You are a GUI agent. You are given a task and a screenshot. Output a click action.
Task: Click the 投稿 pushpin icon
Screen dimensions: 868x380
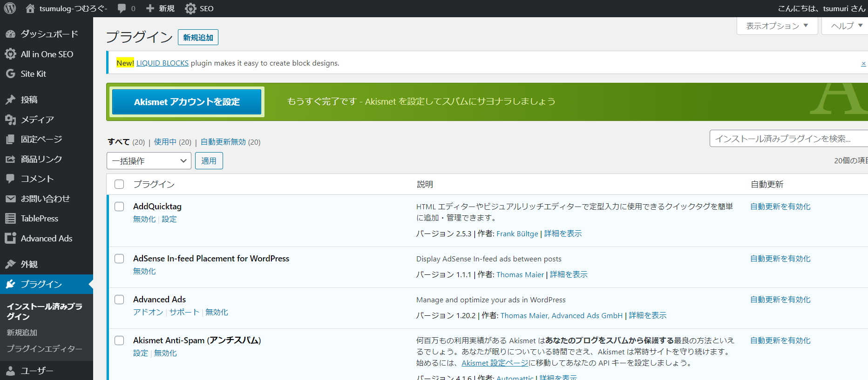click(x=10, y=100)
